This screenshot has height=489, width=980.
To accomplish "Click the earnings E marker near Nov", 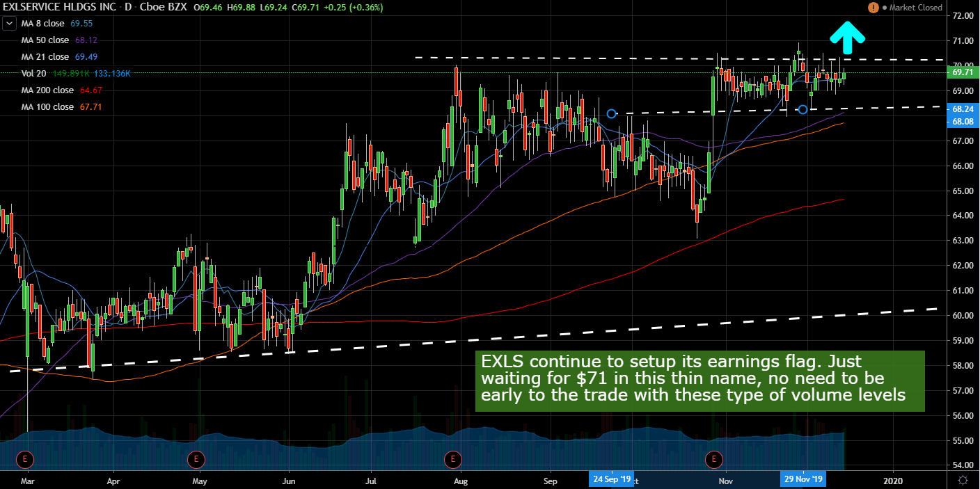I will coord(713,459).
